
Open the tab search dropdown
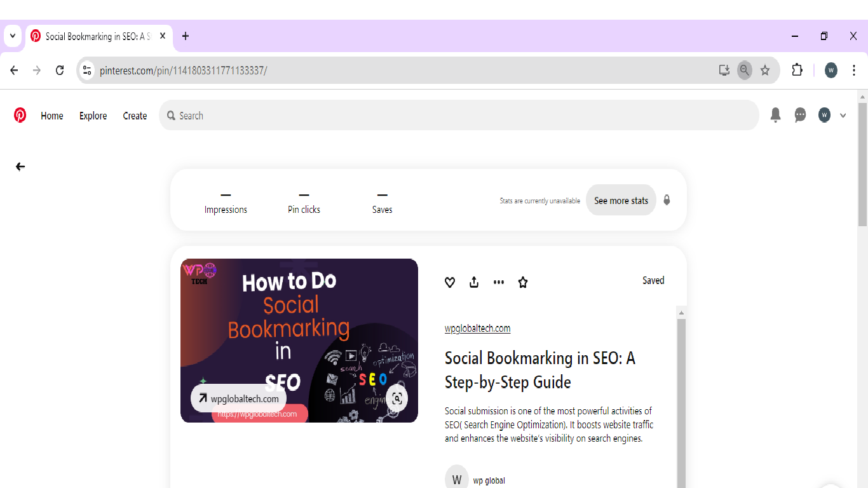pos(13,36)
